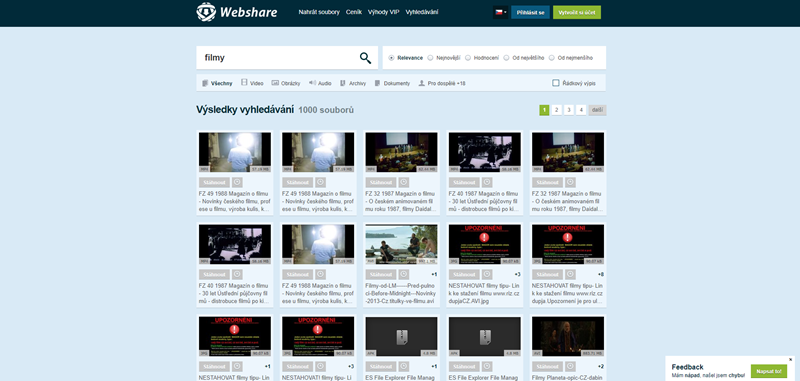
Task: Open the Filmy Planeta-opic AVI thumbnail
Action: (x=568, y=337)
